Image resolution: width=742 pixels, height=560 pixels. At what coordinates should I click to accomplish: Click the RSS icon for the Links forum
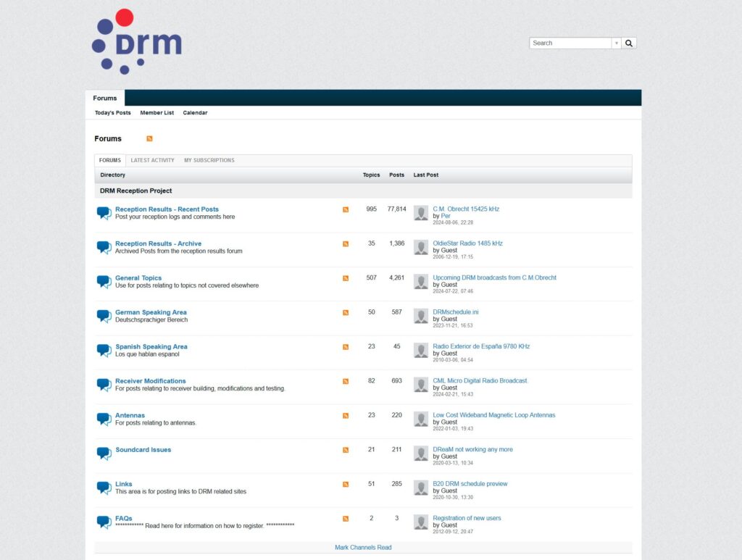point(345,484)
